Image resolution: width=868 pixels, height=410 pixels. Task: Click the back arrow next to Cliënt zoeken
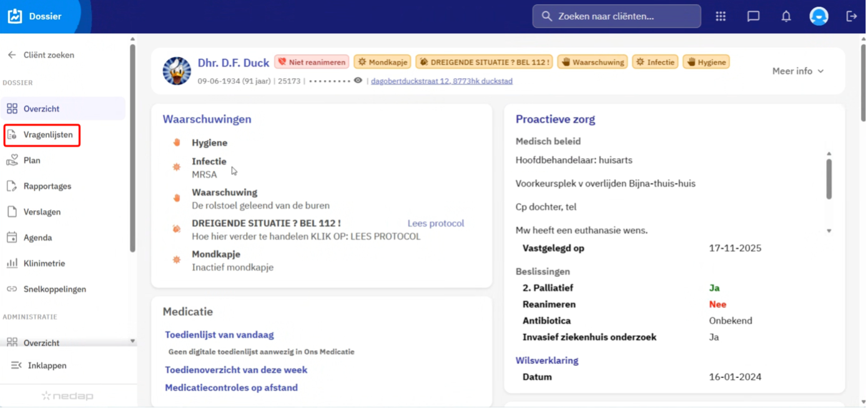(12, 55)
